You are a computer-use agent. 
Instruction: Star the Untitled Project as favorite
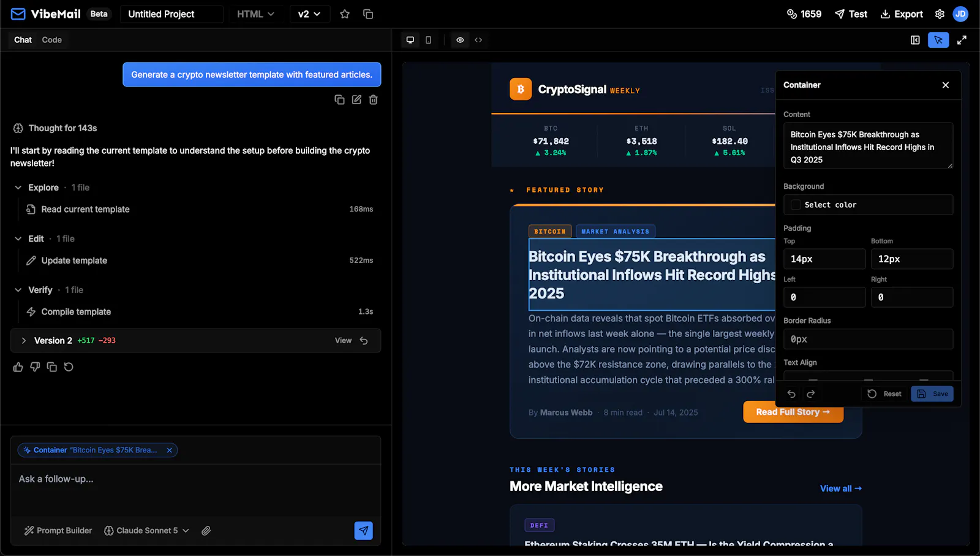(x=345, y=14)
